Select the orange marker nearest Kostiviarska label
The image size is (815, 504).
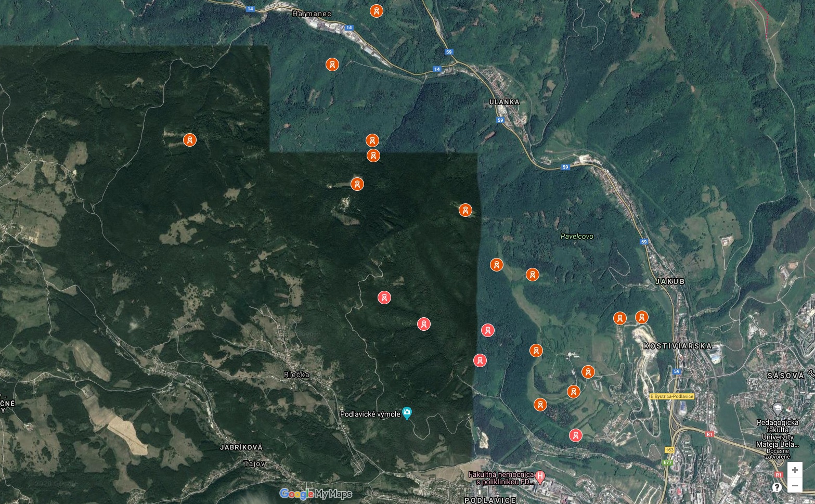tap(642, 317)
